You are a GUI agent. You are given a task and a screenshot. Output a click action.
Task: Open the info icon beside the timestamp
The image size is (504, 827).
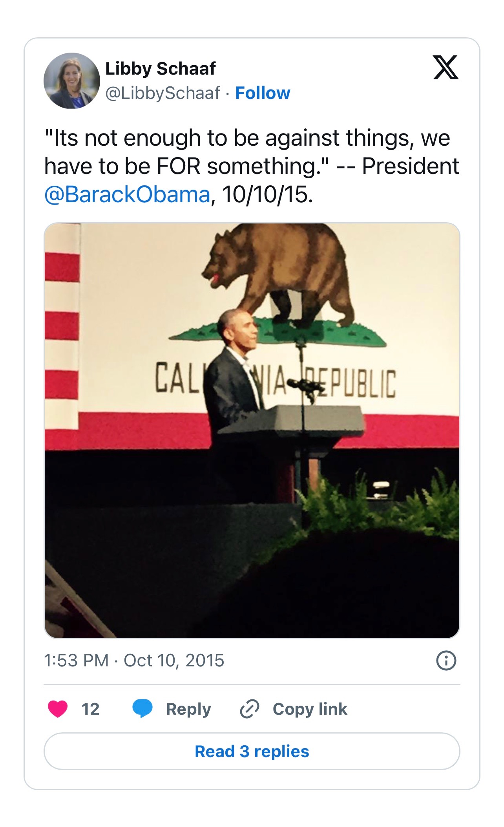coord(446,660)
